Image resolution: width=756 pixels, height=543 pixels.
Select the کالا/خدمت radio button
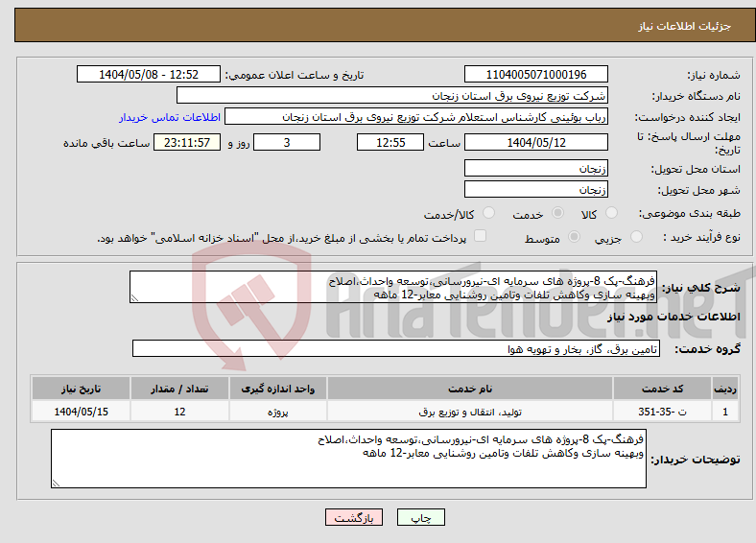click(489, 213)
